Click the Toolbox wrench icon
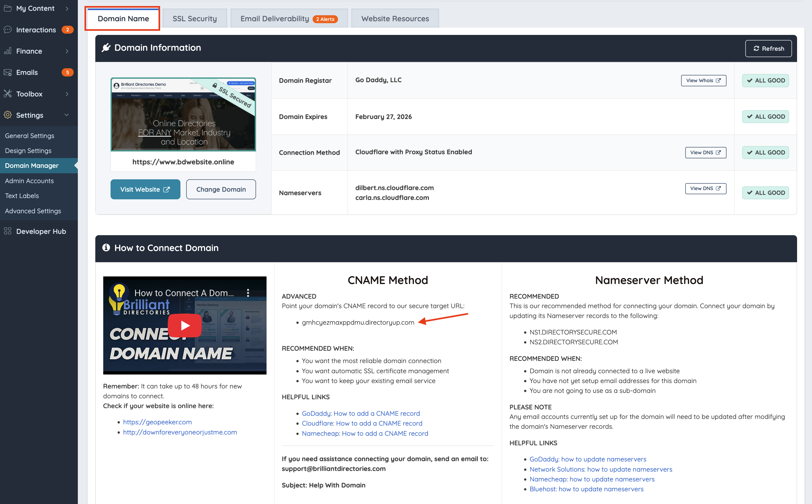 point(8,94)
